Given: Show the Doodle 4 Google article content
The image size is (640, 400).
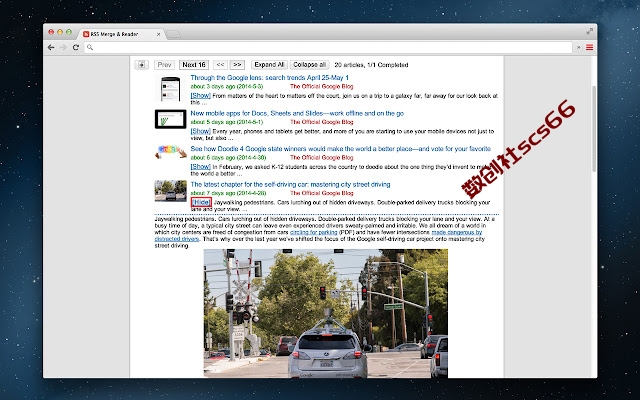Looking at the screenshot, I should pos(201,167).
